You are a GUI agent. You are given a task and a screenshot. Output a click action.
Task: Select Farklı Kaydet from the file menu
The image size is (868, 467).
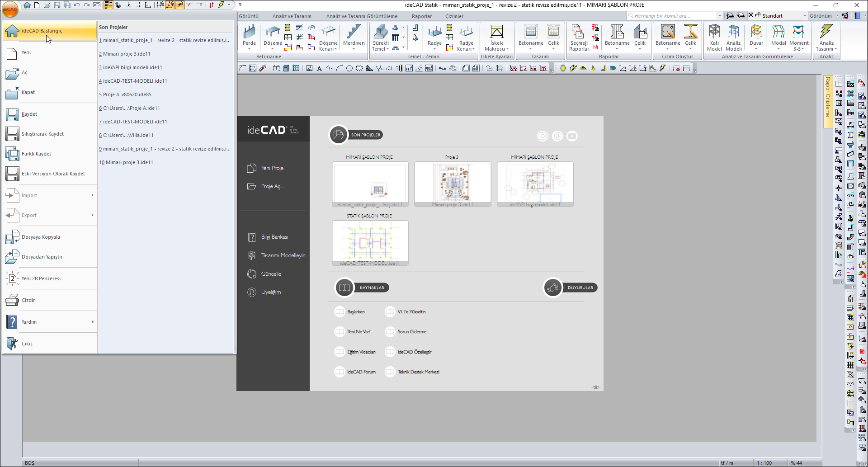[36, 154]
